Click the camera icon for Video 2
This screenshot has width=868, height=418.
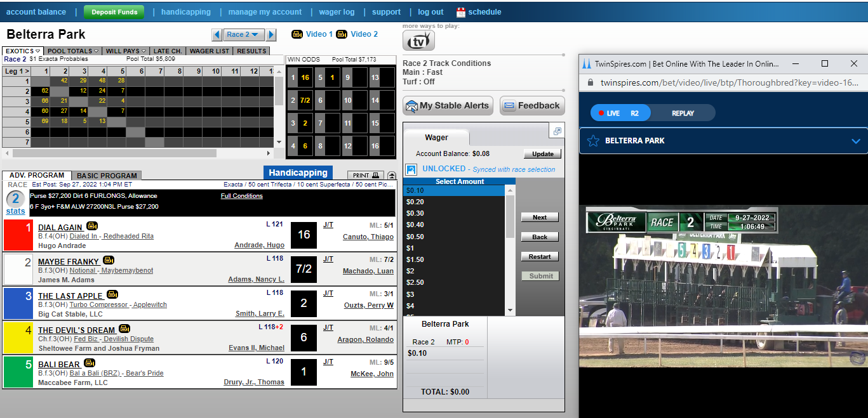coord(342,34)
